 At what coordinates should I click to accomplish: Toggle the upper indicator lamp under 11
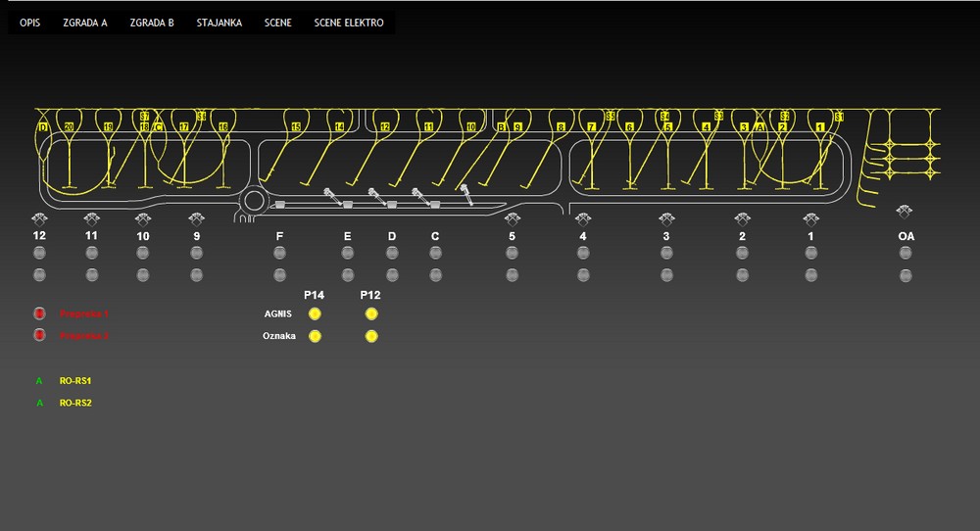pos(91,253)
